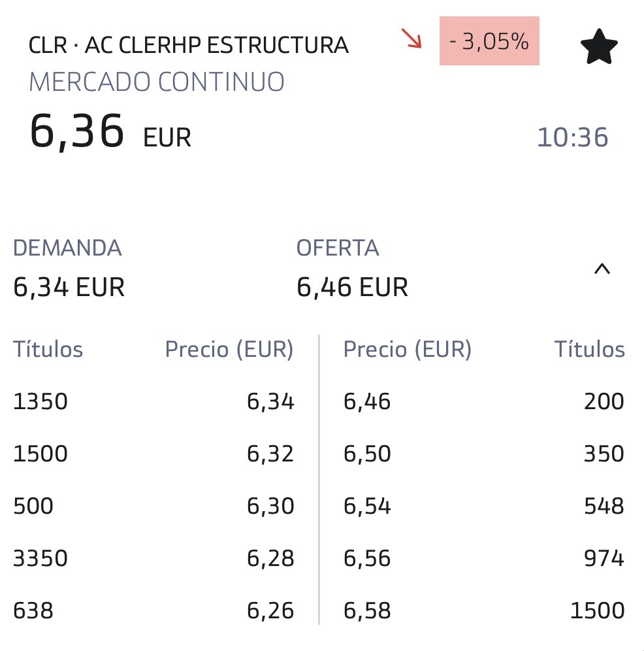Click the ask row at price 6,50
644x651 pixels.
tap(483, 454)
